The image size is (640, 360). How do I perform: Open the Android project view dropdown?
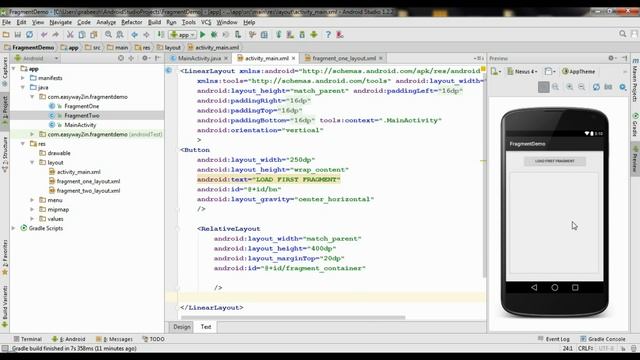point(36,58)
